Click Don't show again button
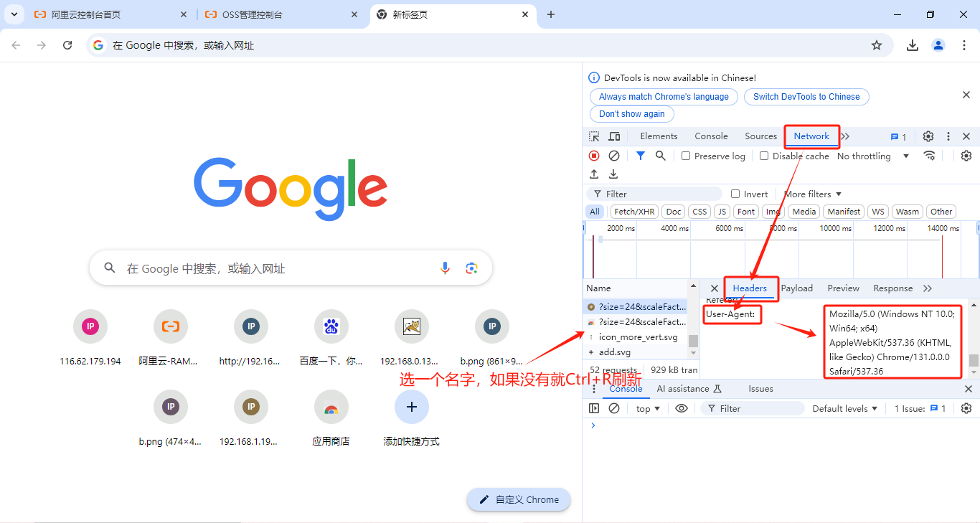 [632, 114]
